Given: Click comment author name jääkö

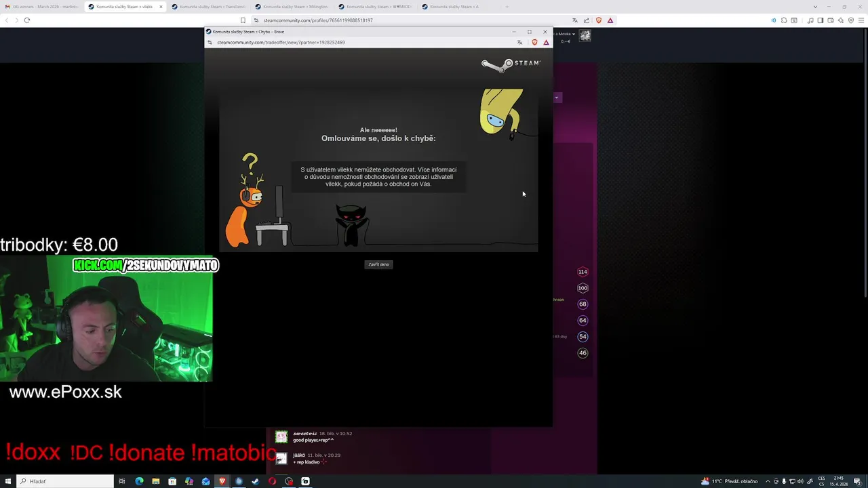Looking at the screenshot, I should coord(298,455).
